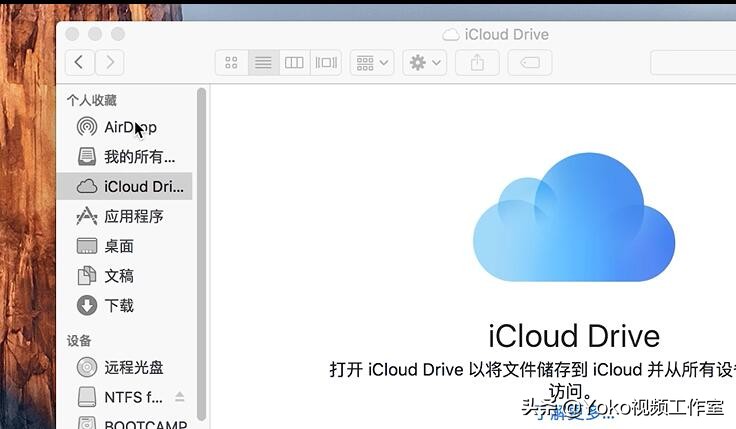Open 文稿 in the sidebar
Image resolution: width=736 pixels, height=429 pixels.
pos(124,276)
